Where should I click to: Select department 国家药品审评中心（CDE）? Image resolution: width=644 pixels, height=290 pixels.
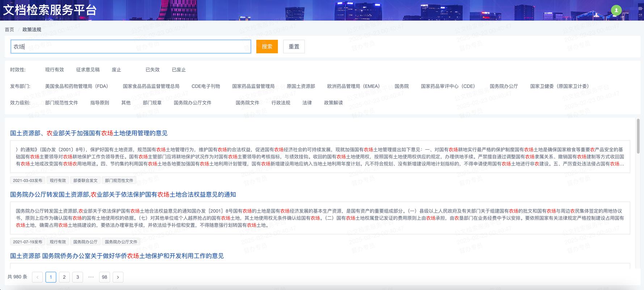[x=449, y=86]
